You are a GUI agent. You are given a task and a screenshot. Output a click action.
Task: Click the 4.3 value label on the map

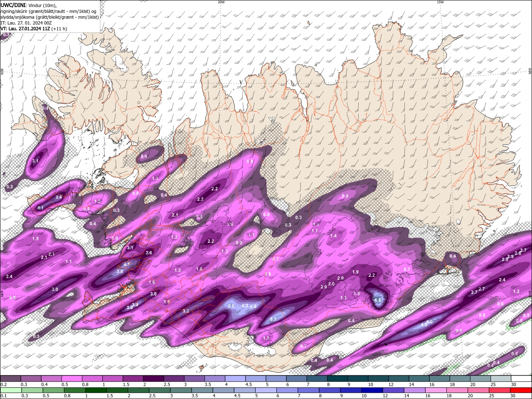click(x=245, y=306)
